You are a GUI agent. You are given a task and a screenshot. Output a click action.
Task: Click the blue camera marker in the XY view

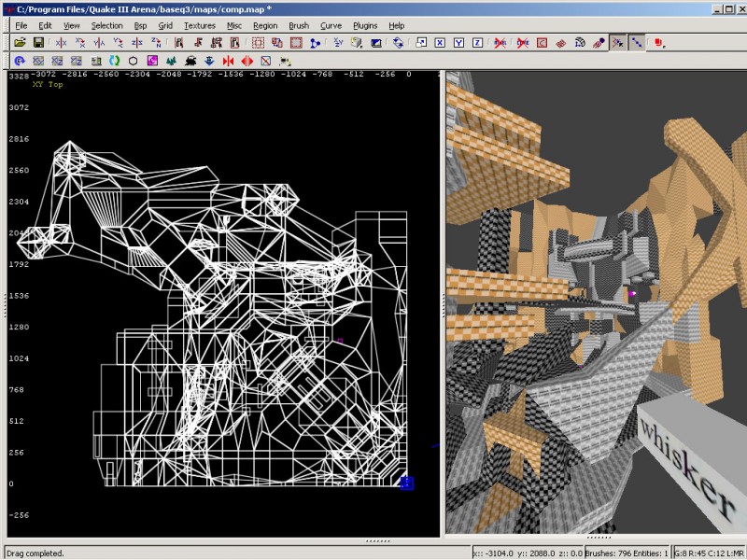click(x=407, y=483)
